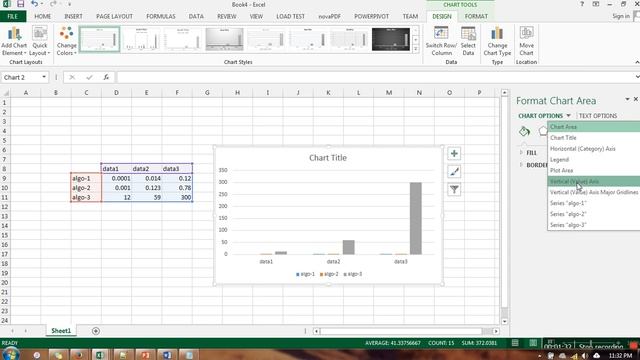Click the Undo arrow icon
Image resolution: width=640 pixels, height=360 pixels.
pos(35,4)
